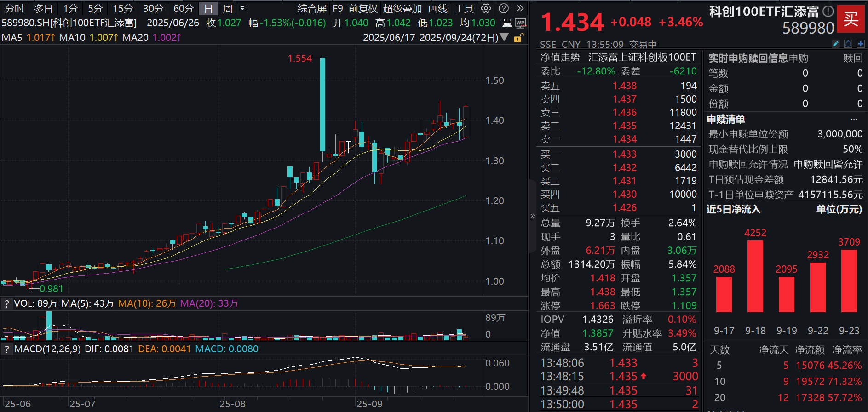Screen dimensions: 868x412
Task: Open the 2025/06/17-2025/09/24 date range link
Action: tap(430, 38)
